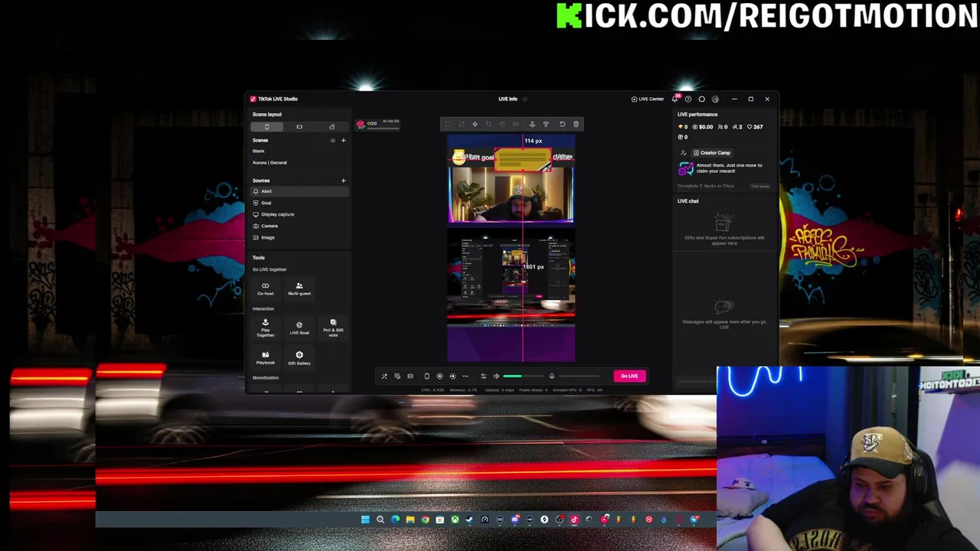Open the Gift Gallery tool
The width and height of the screenshot is (980, 551).
[299, 358]
